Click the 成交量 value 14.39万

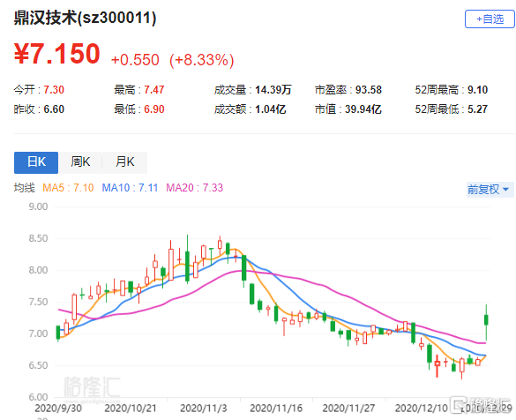pos(273,89)
